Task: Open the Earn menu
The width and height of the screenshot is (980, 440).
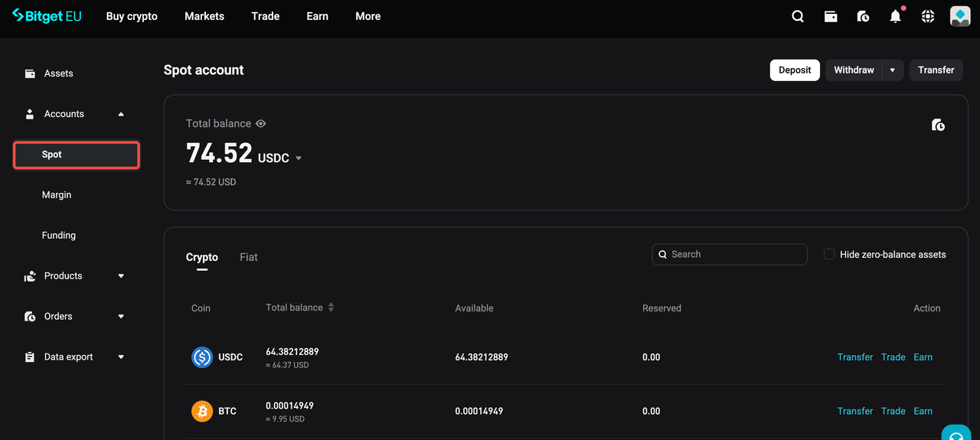Action: coord(318,16)
